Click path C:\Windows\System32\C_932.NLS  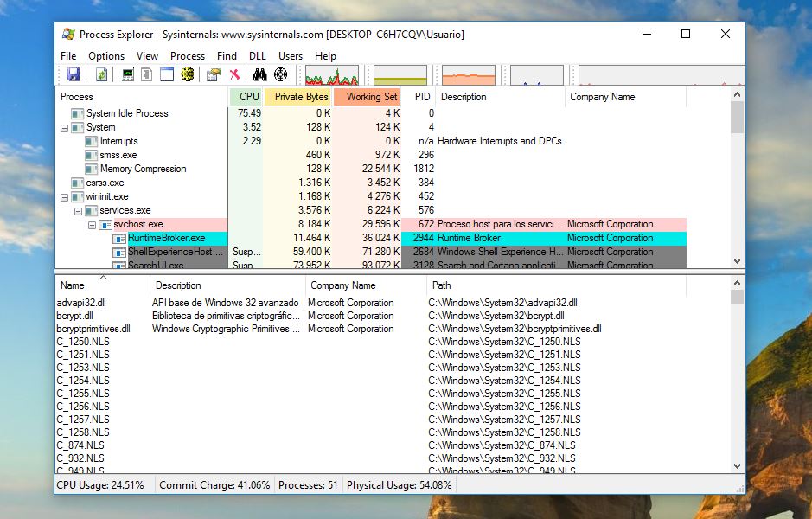502,458
